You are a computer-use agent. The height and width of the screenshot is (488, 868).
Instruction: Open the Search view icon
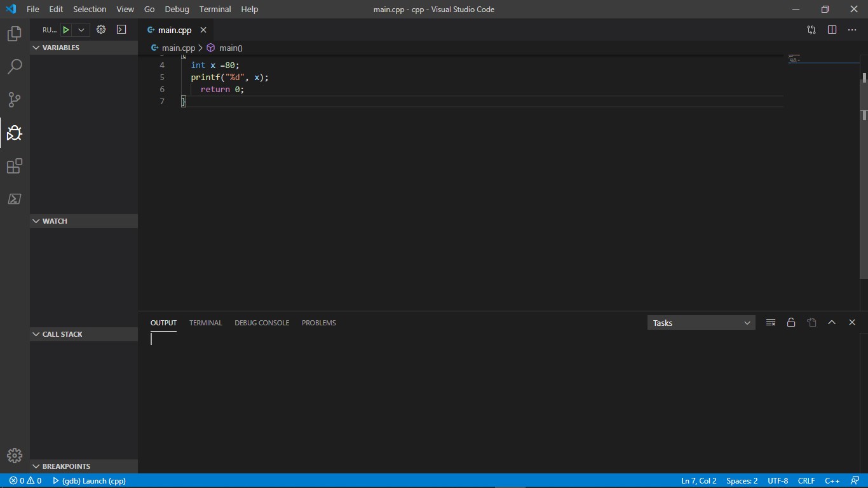pyautogui.click(x=14, y=67)
